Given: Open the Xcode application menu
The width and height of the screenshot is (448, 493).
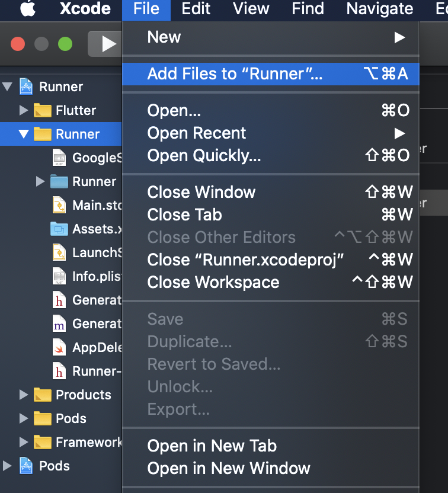Looking at the screenshot, I should (x=85, y=8).
